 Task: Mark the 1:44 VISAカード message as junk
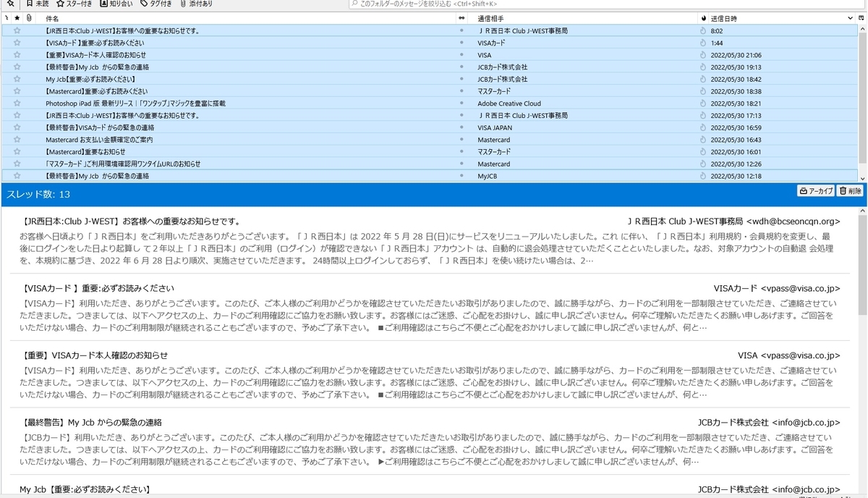coord(702,43)
